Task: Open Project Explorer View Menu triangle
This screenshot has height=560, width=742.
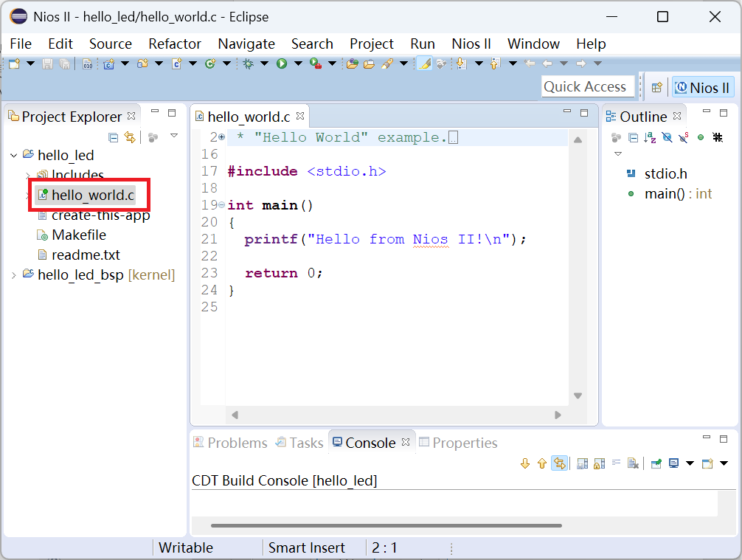Action: pyautogui.click(x=174, y=136)
